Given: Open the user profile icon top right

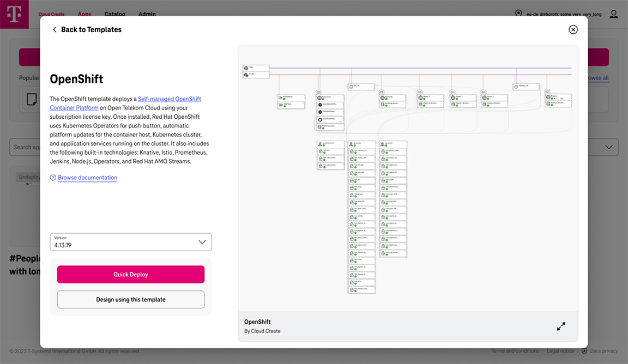Looking at the screenshot, I should tap(614, 14).
